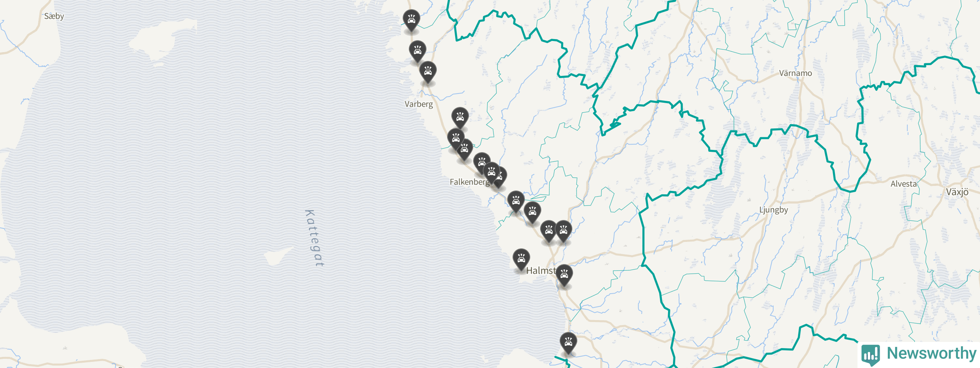Viewport: 980px width, 368px height.
Task: Click the Falkenberg city label
Action: tap(469, 182)
